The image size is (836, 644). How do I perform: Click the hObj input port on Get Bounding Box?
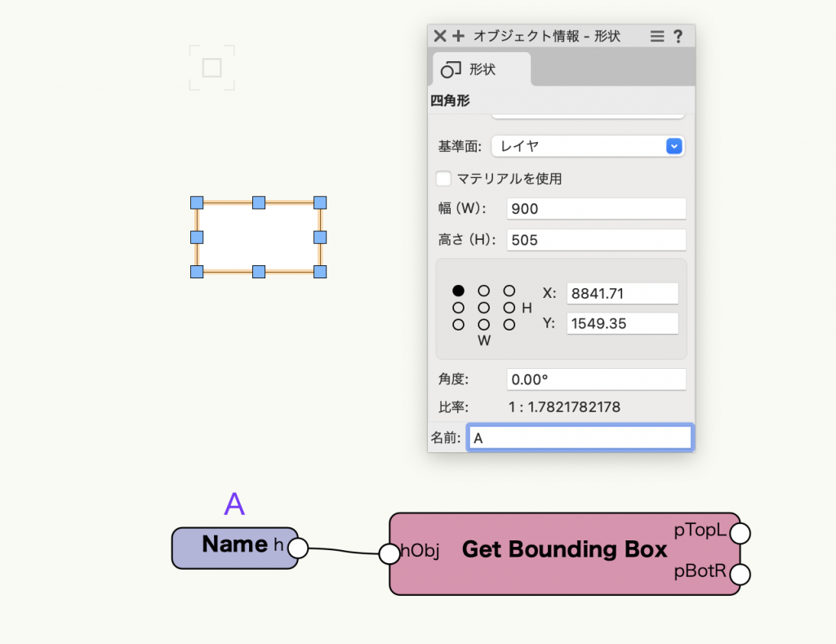(x=389, y=553)
